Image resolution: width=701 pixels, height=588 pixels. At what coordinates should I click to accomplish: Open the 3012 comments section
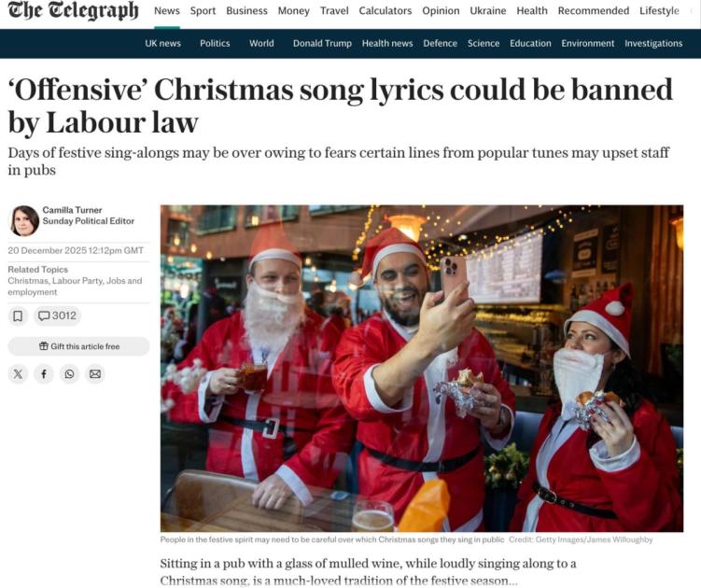pos(57,316)
